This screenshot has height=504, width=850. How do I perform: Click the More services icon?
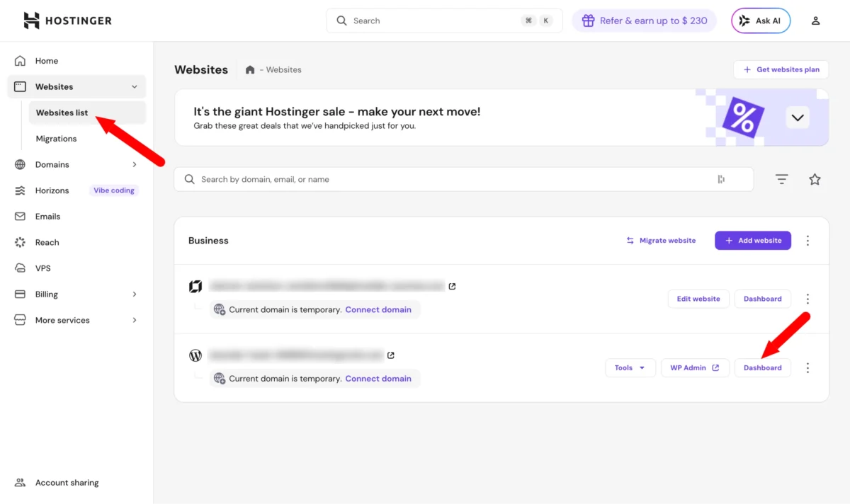[20, 320]
